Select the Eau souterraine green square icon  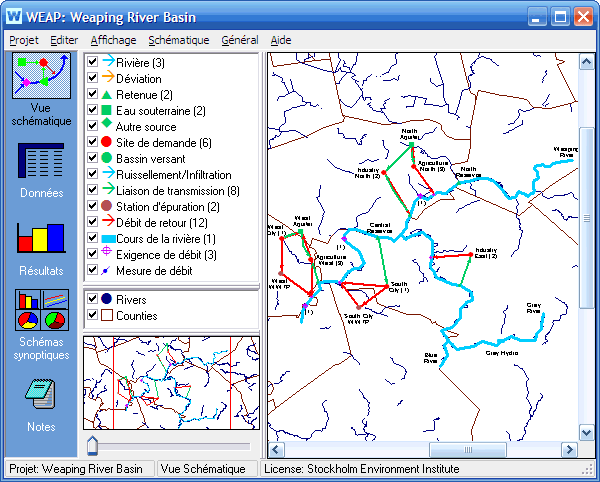[x=106, y=110]
